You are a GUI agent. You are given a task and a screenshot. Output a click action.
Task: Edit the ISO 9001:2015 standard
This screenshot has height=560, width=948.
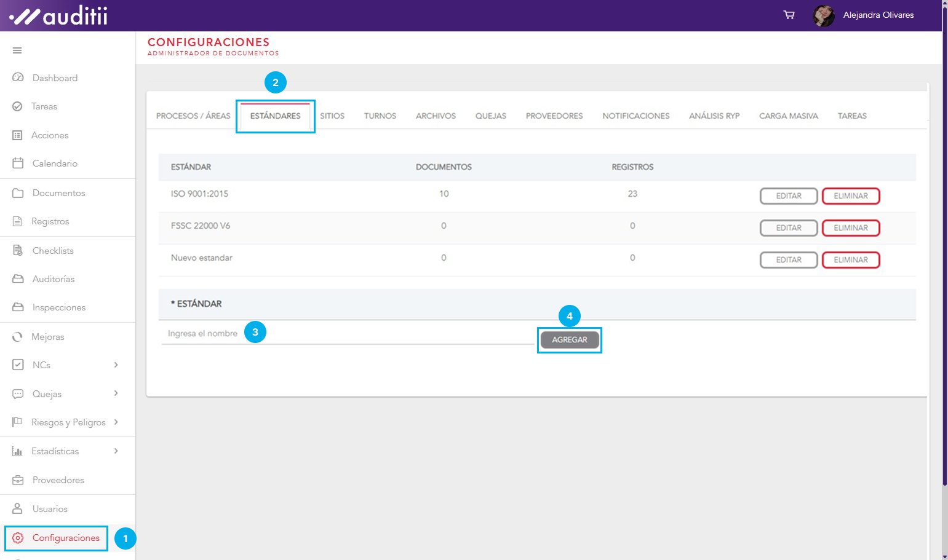[x=788, y=196]
